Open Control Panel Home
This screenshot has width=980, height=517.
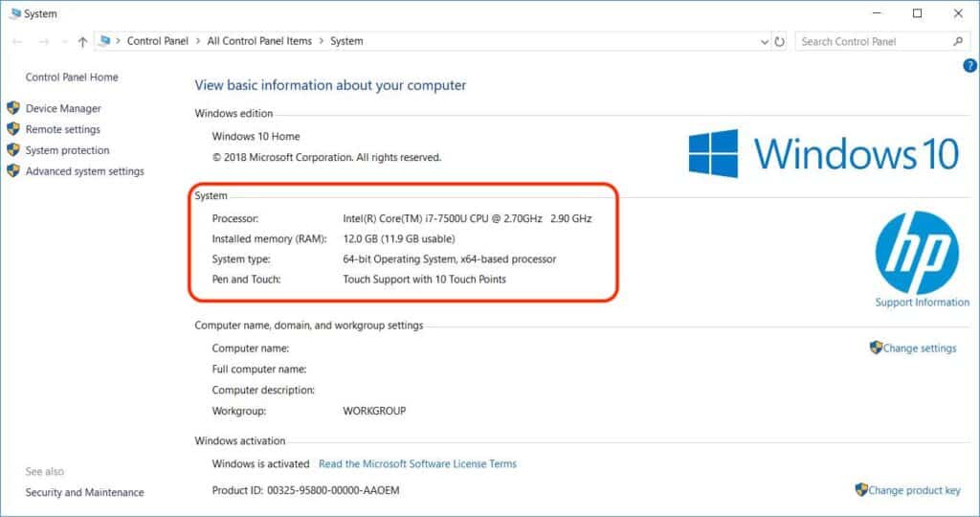tap(72, 77)
